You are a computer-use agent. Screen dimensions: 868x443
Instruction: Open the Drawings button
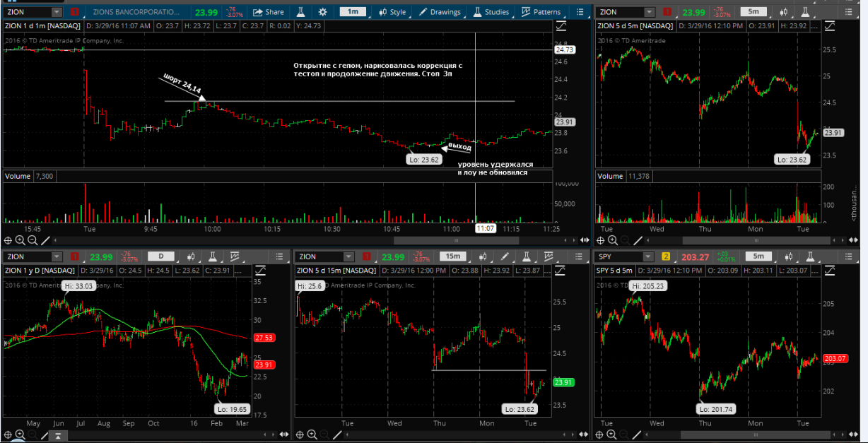[x=439, y=12]
